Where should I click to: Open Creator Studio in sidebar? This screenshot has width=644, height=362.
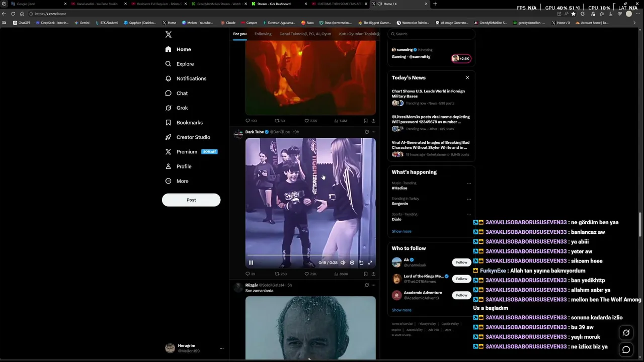[x=188, y=137]
